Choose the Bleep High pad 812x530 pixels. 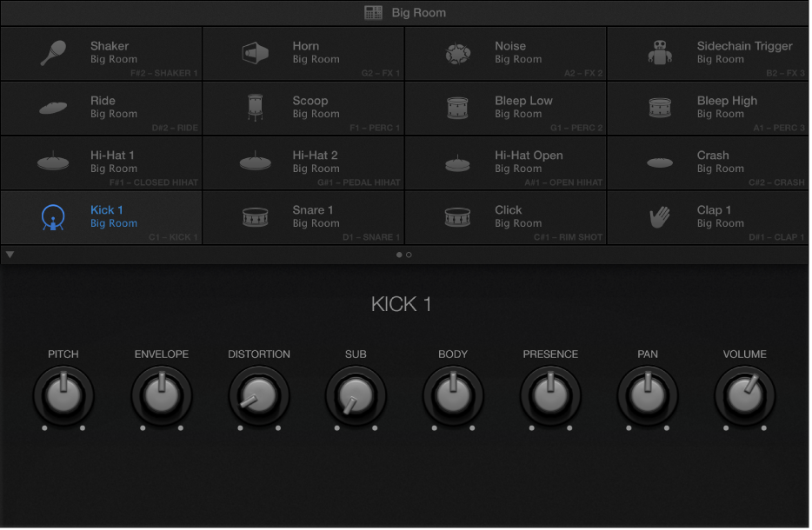pos(708,108)
